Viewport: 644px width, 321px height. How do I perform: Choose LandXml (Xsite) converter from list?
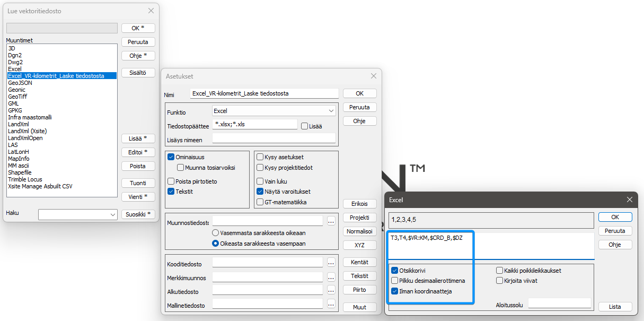click(x=27, y=131)
